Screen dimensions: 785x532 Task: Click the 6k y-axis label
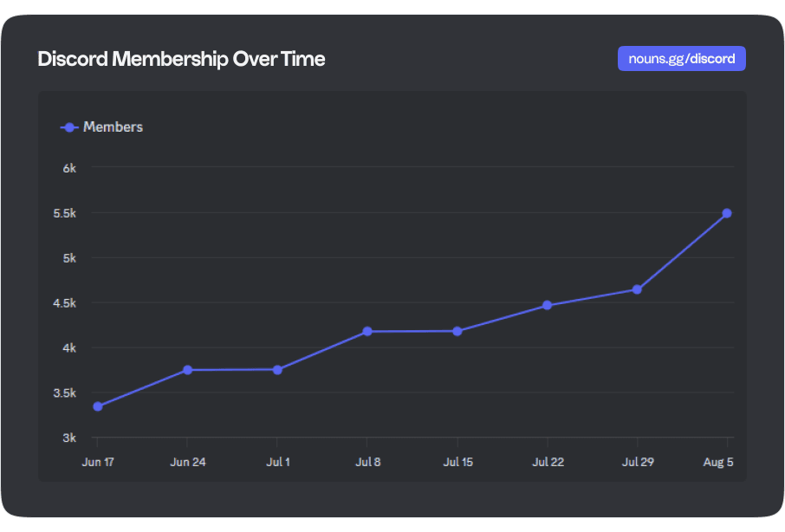pos(70,168)
